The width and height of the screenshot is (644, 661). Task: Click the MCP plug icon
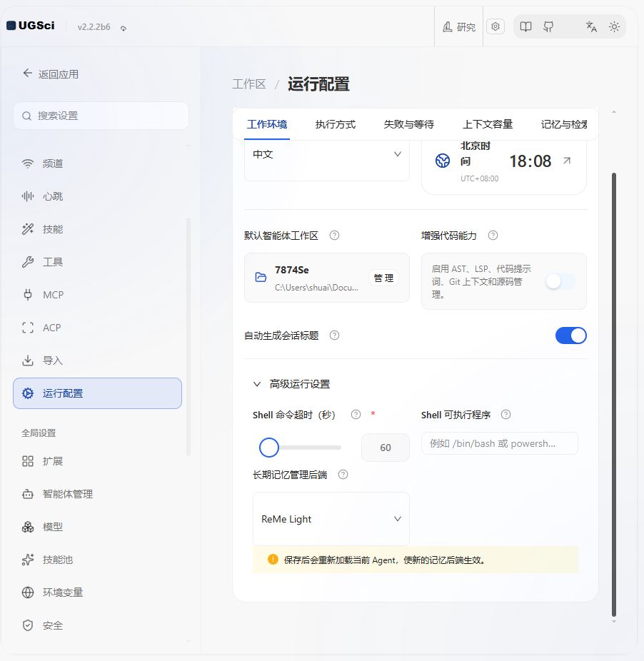tap(27, 295)
